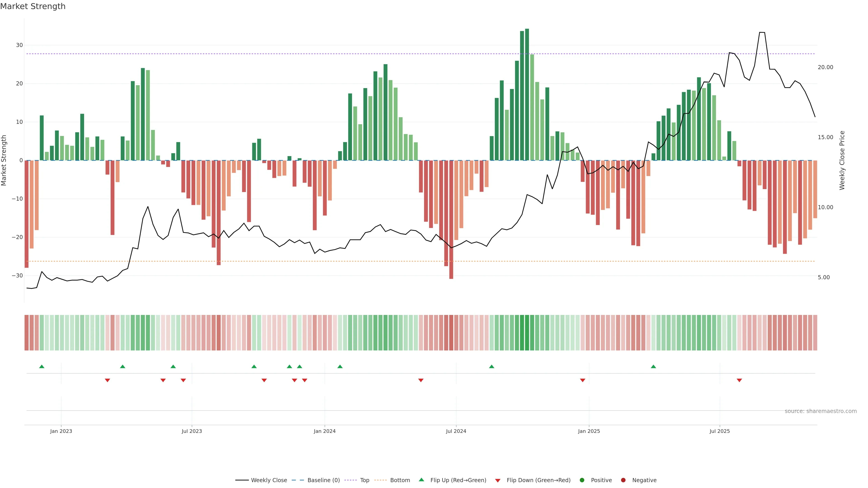Click Flip Down red triangle legend icon
Screen dimensions: 868x488
coord(498,481)
